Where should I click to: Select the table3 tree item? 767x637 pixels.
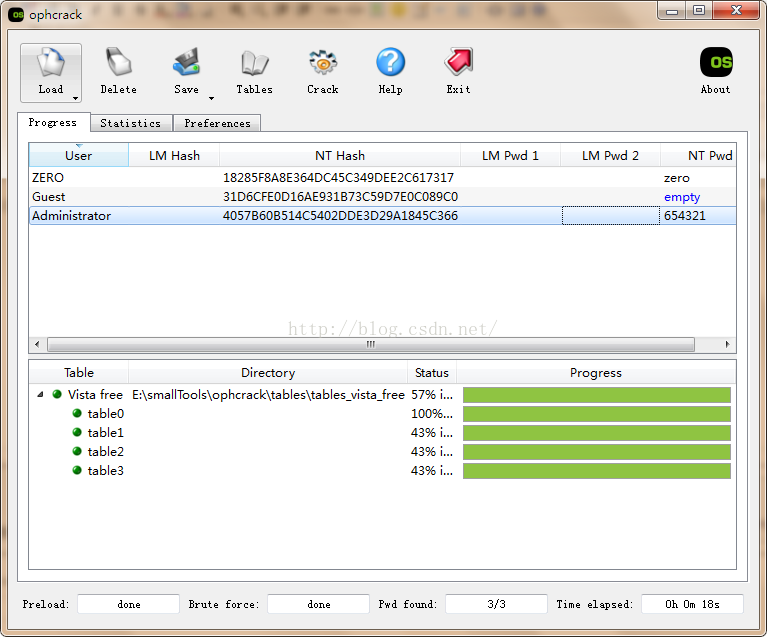pos(106,471)
